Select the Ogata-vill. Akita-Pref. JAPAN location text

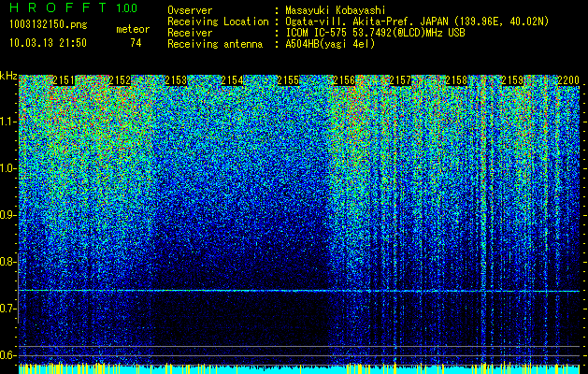click(x=417, y=22)
